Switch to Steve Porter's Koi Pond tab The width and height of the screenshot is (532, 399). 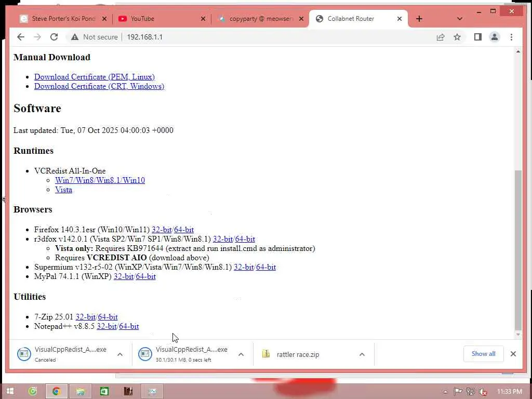click(x=63, y=19)
